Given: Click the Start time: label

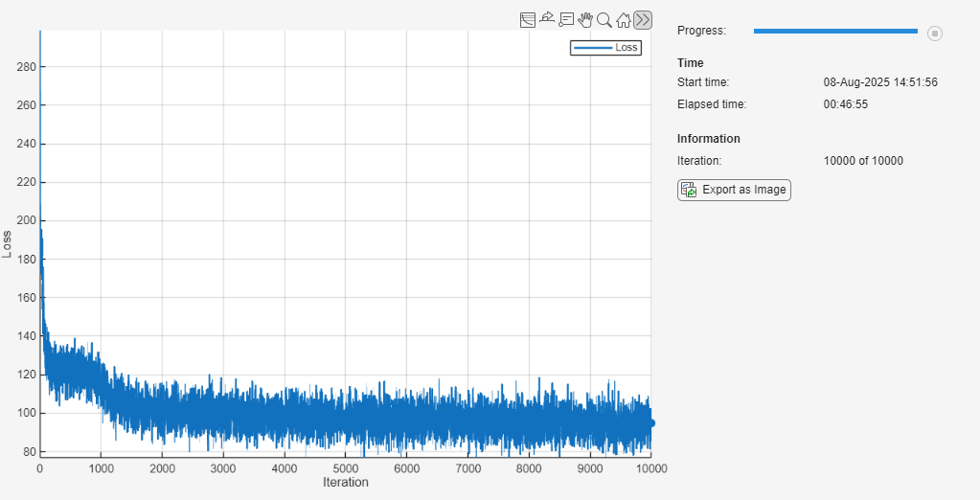Looking at the screenshot, I should point(702,82).
